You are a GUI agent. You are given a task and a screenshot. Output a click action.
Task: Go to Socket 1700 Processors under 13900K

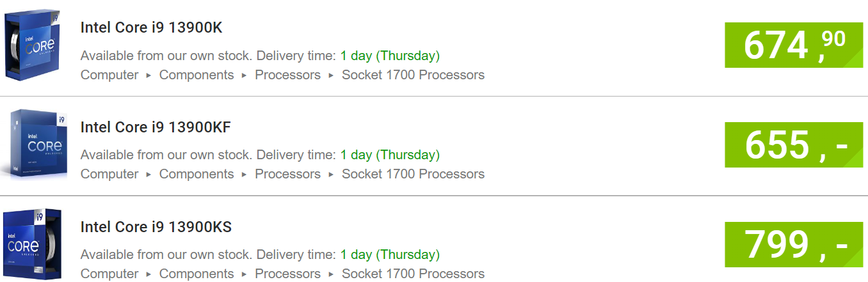tap(413, 75)
